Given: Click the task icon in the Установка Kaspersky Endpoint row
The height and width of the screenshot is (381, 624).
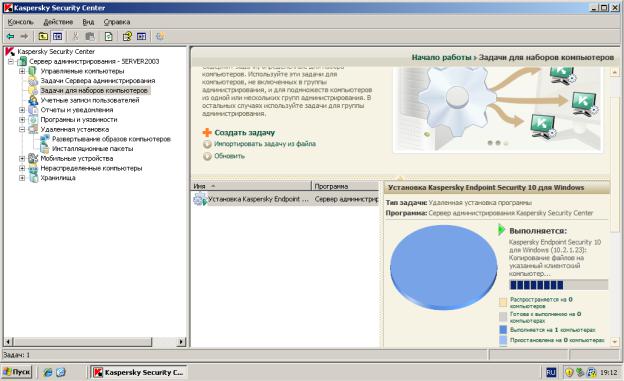Looking at the screenshot, I should tap(200, 199).
